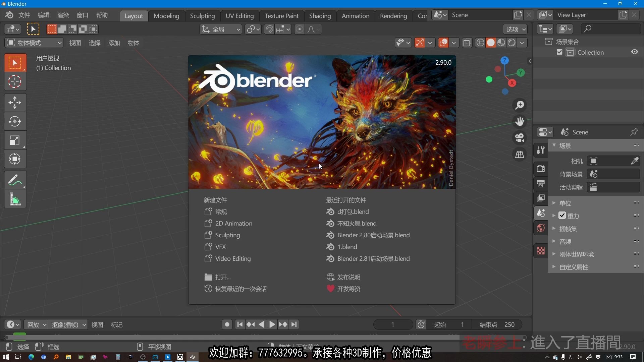Open the object mode dropdown
The image size is (644, 362).
click(34, 43)
